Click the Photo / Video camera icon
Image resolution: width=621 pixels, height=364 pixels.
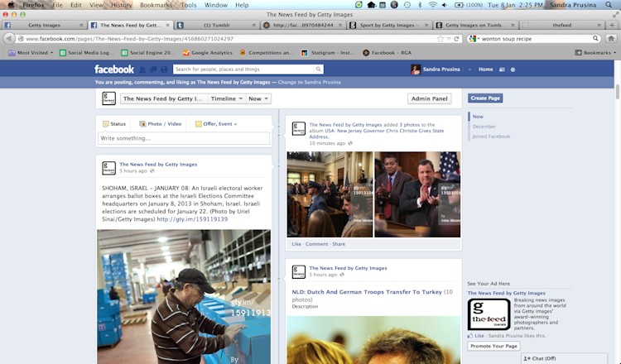[x=142, y=124]
